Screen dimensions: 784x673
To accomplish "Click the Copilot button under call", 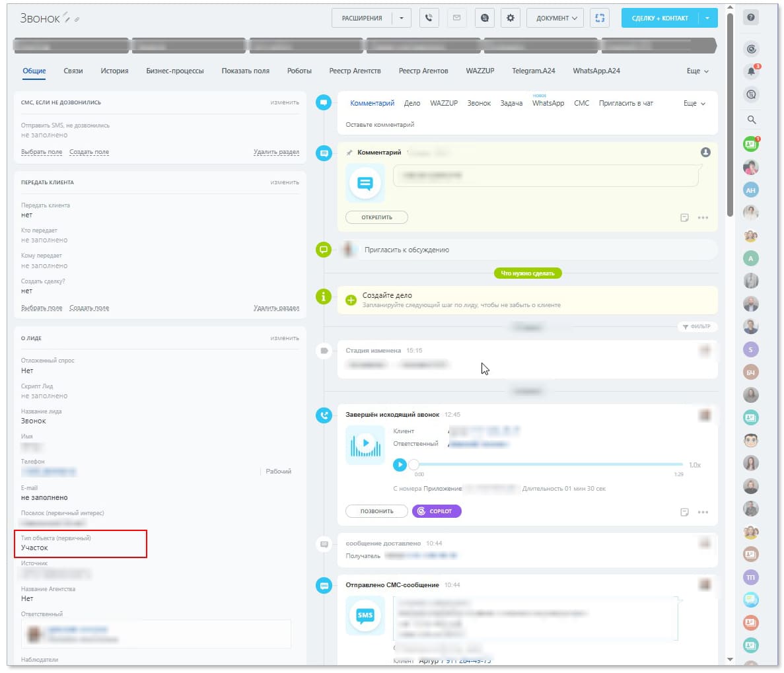I will tap(437, 511).
